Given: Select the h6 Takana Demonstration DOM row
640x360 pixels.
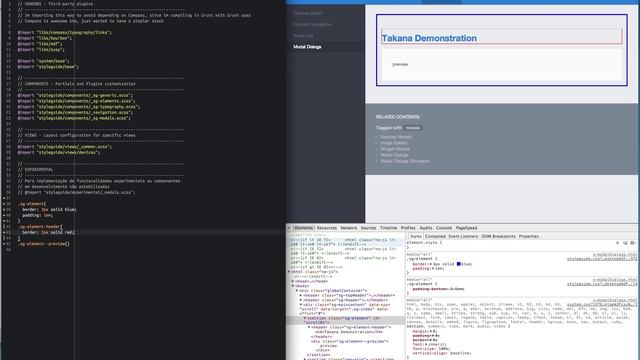Looking at the screenshot, I should click(x=349, y=332).
